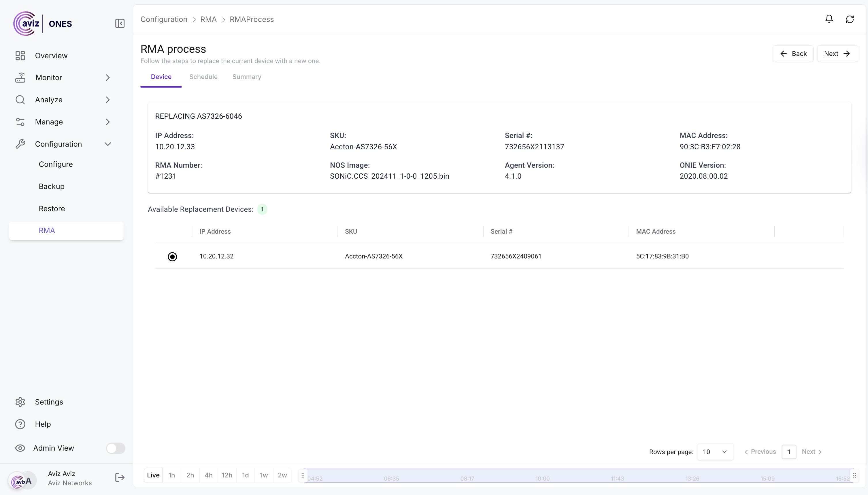Viewport: 868px width, 495px height.
Task: Click the timeline slider left handle
Action: pos(303,475)
